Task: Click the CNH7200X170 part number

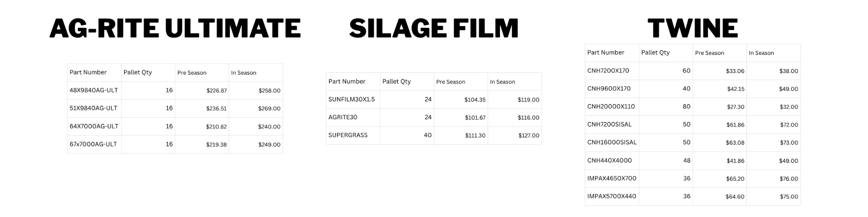Action: pyautogui.click(x=608, y=71)
